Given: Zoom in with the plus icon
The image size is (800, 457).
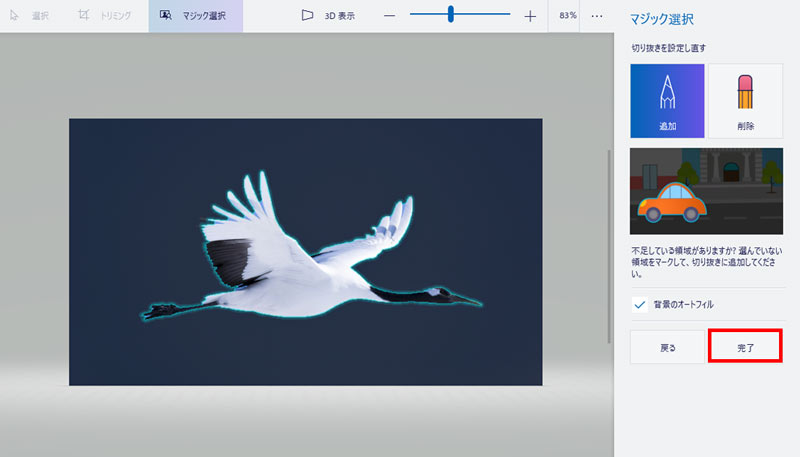Looking at the screenshot, I should [x=530, y=16].
